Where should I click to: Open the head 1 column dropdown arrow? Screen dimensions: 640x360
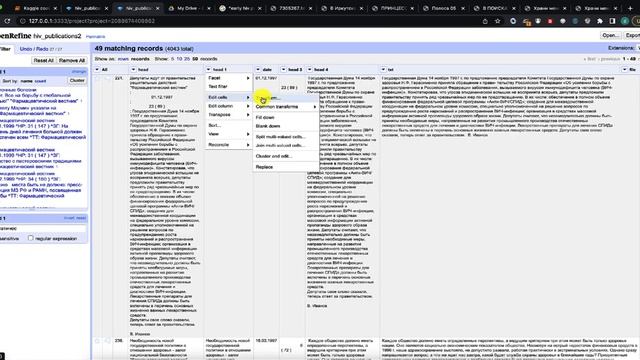pos(209,70)
